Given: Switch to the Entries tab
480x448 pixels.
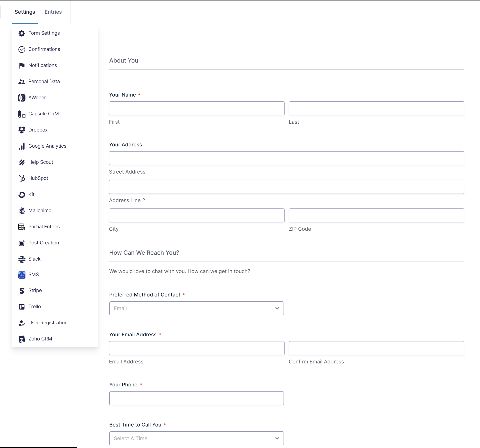Looking at the screenshot, I should pos(53,12).
